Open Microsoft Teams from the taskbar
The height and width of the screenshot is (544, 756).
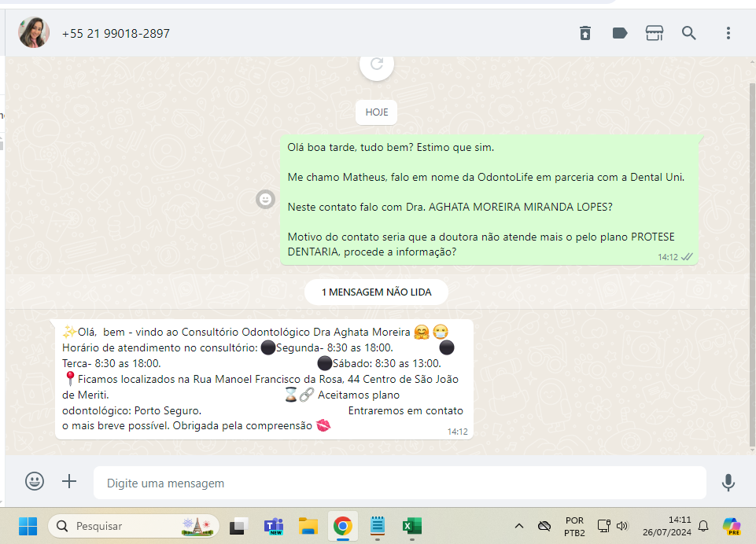pos(274,526)
